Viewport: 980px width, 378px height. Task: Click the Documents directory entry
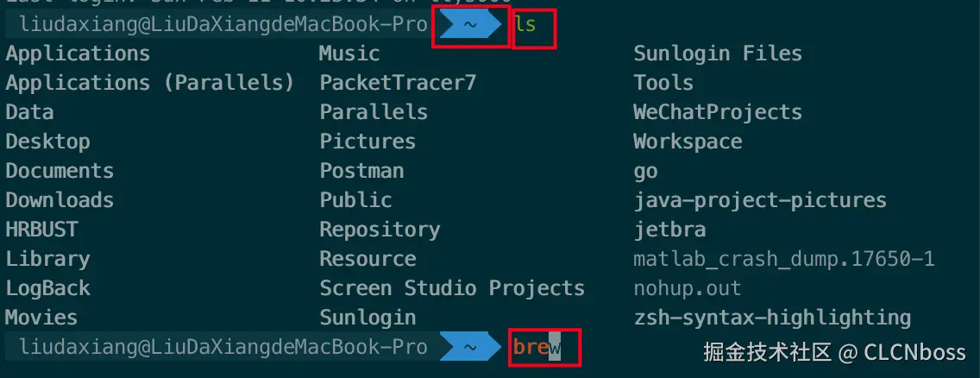tap(60, 171)
